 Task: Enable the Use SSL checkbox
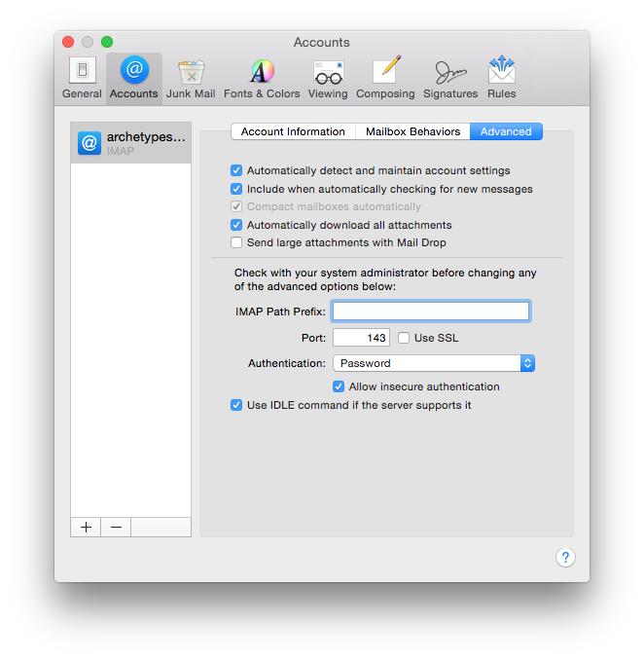tap(404, 338)
